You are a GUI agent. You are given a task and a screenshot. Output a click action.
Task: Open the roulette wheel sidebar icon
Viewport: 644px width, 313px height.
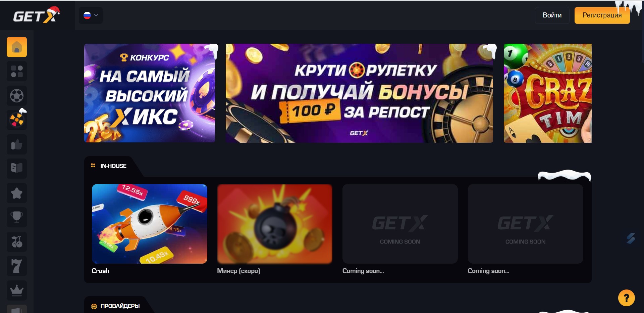[17, 120]
